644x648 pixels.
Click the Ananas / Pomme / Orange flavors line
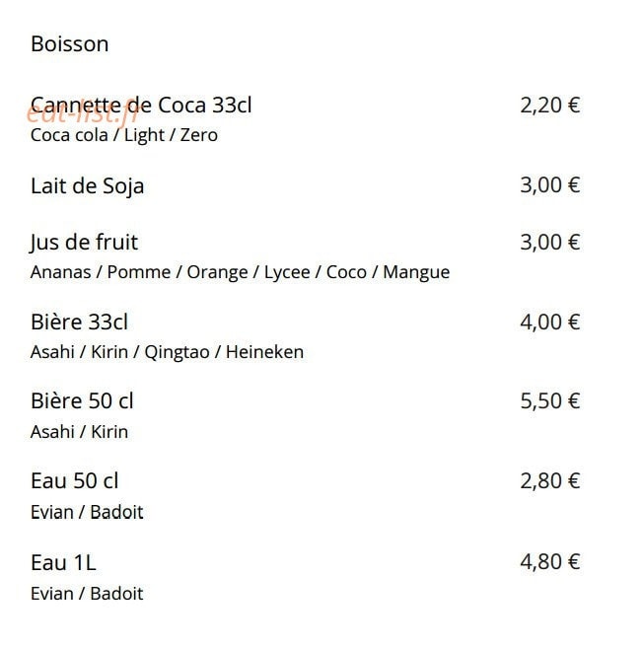tap(240, 272)
